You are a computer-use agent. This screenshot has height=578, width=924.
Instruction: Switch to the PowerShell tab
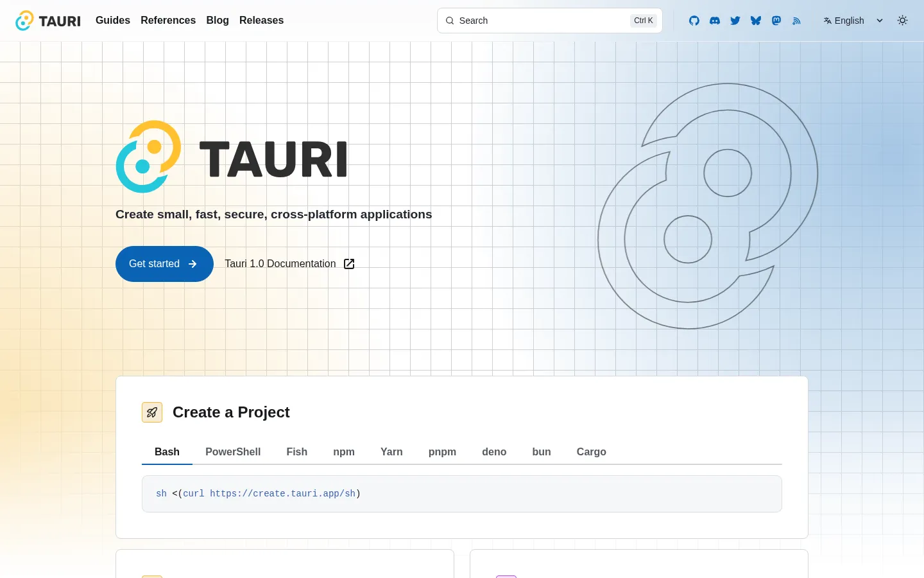click(233, 452)
